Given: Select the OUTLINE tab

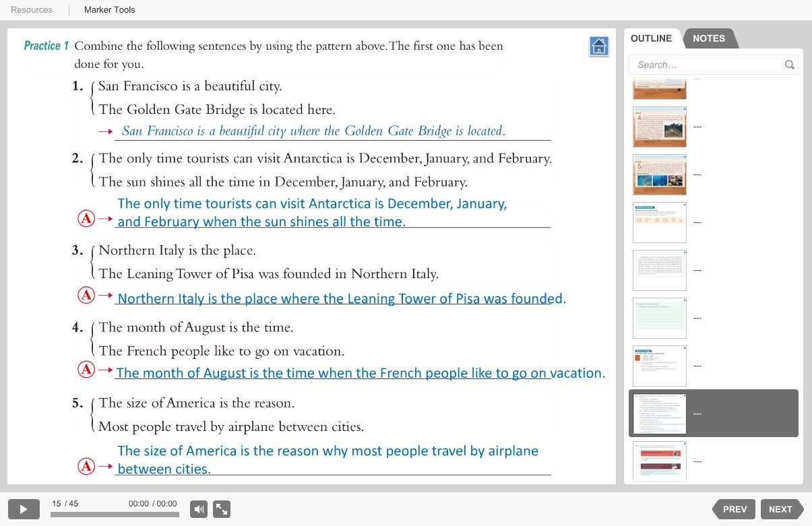Looking at the screenshot, I should tap(651, 38).
